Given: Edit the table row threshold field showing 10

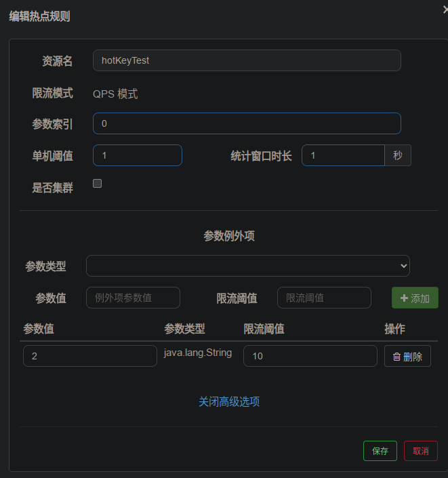Looking at the screenshot, I should coord(310,356).
